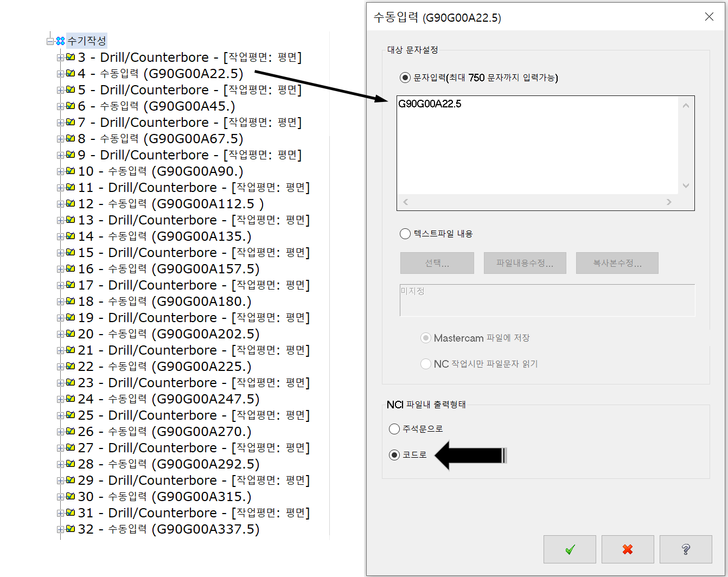
Task: Select row 27 Drill/Counterbore operation text
Action: (194, 447)
